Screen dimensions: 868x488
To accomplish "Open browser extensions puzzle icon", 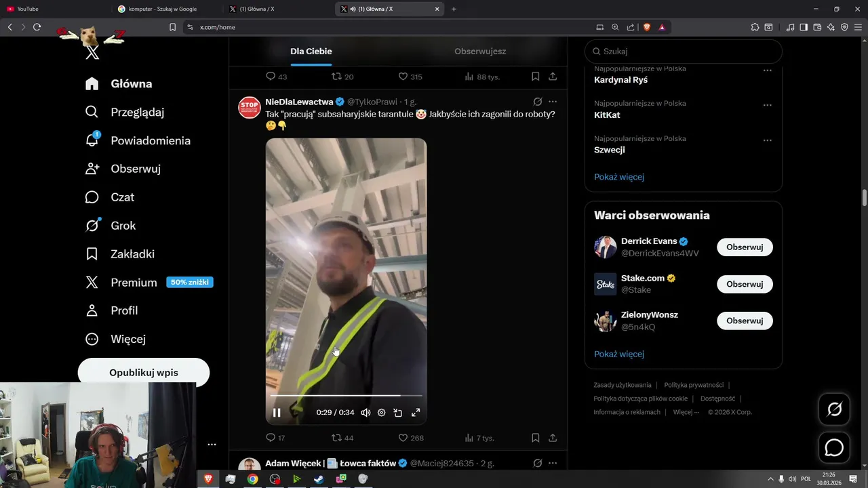I will point(755,27).
